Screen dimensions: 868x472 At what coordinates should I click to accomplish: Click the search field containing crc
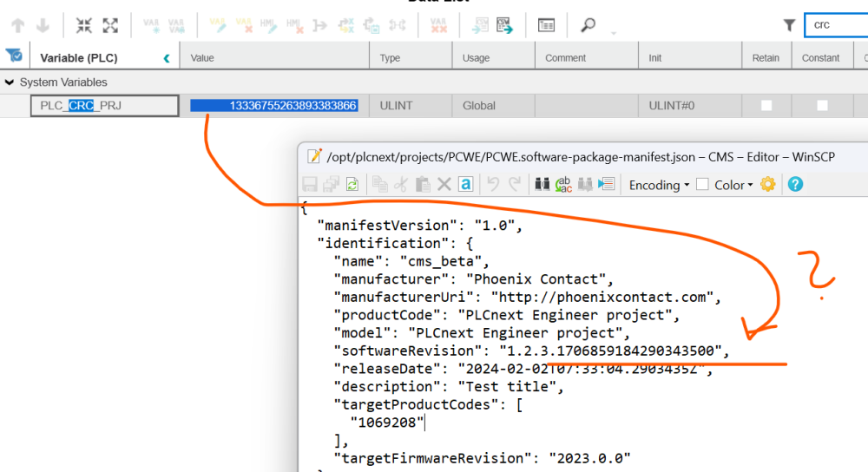point(837,25)
